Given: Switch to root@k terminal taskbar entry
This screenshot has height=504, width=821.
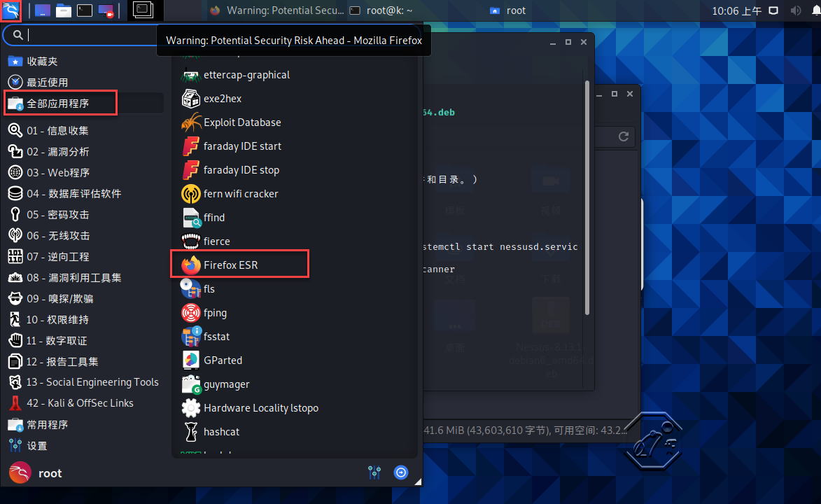Looking at the screenshot, I should pos(381,10).
